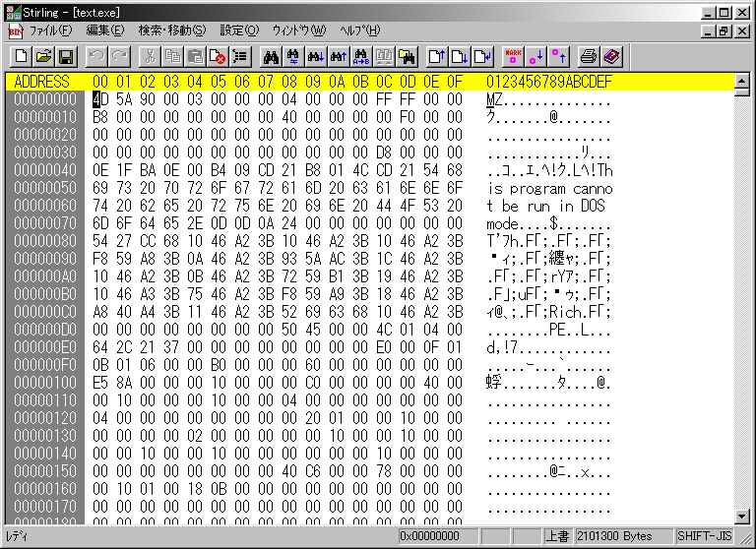The image size is (756, 549).
Task: Click the Print icon in toolbar
Action: point(589,56)
